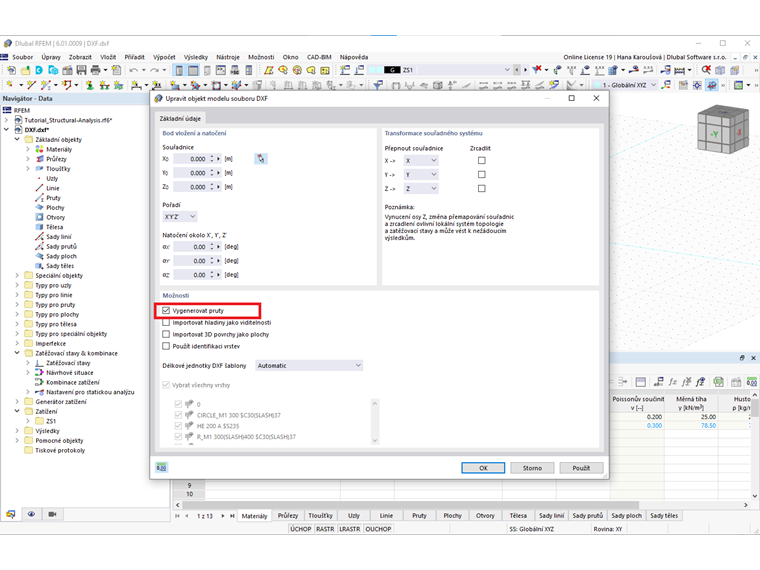Screen dimensions: 760x570
Task: Click the printer icon in toolbar
Action: tap(95, 70)
